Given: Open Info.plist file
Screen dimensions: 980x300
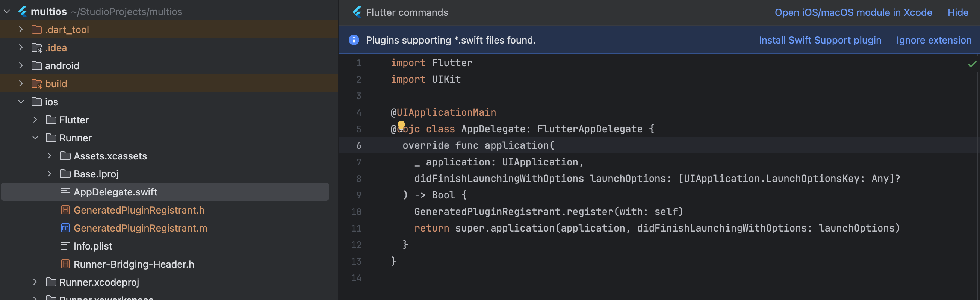Looking at the screenshot, I should [x=93, y=246].
